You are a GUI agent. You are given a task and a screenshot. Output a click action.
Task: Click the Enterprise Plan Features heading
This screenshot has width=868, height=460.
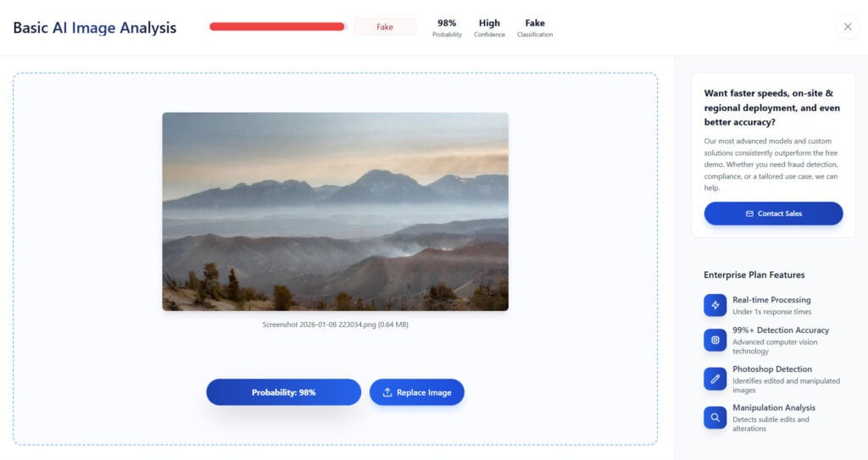coord(754,274)
